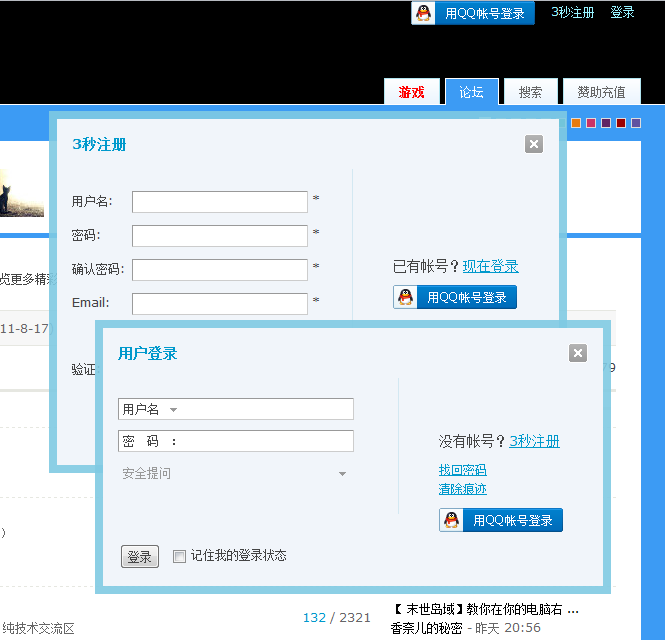
Task: Click the cat silhouette thumbnail image
Action: click(x=22, y=193)
